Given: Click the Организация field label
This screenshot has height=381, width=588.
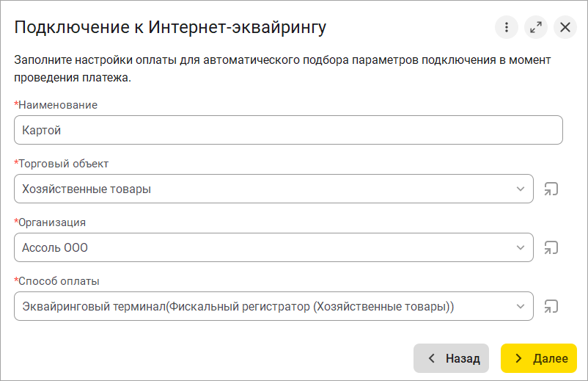Looking at the screenshot, I should [x=52, y=222].
